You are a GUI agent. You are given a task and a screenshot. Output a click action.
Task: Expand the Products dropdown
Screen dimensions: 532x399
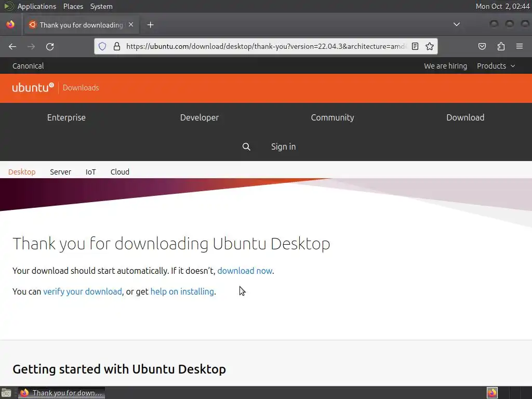(x=496, y=66)
